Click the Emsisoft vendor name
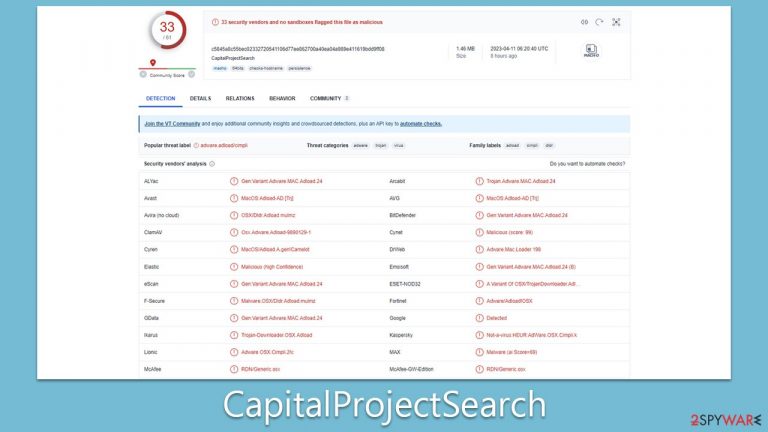Viewport: 768px width, 432px height. [399, 267]
